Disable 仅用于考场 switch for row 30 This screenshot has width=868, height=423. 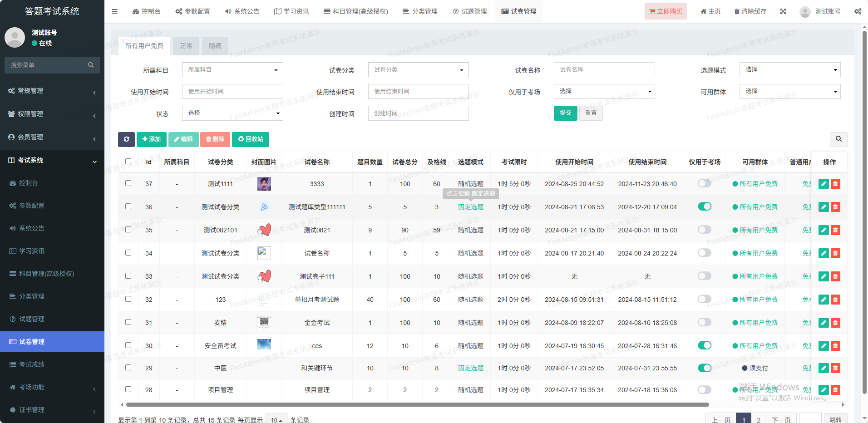click(x=704, y=345)
